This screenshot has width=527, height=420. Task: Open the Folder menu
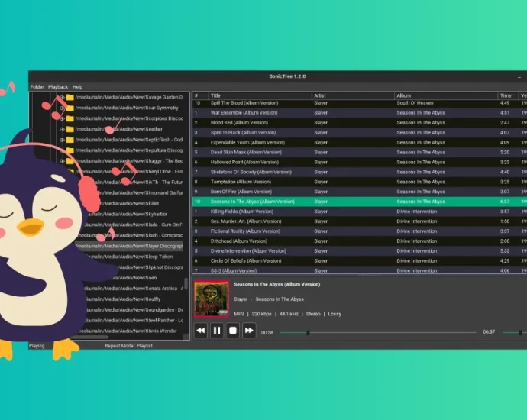(37, 87)
